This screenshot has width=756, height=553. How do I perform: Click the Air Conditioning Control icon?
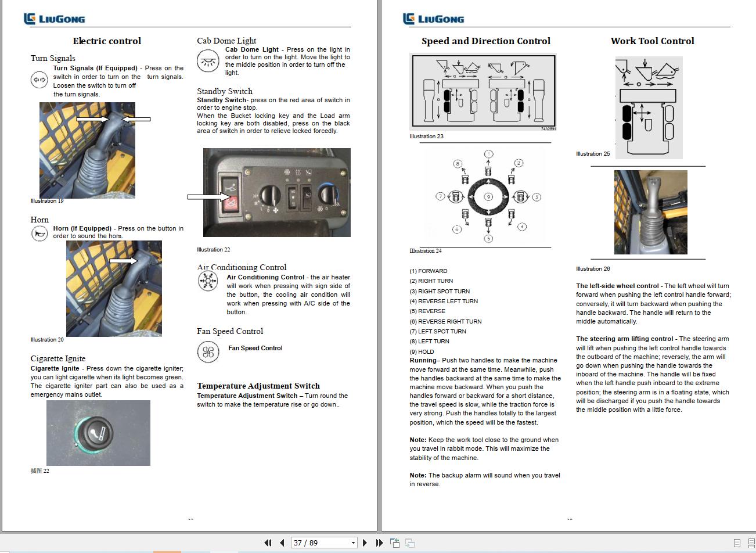(208, 282)
